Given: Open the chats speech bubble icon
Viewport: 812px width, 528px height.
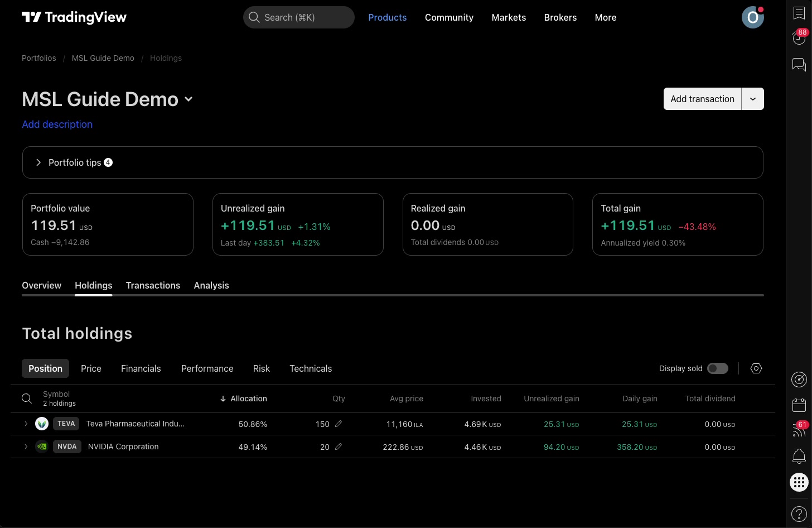Looking at the screenshot, I should coord(799,65).
